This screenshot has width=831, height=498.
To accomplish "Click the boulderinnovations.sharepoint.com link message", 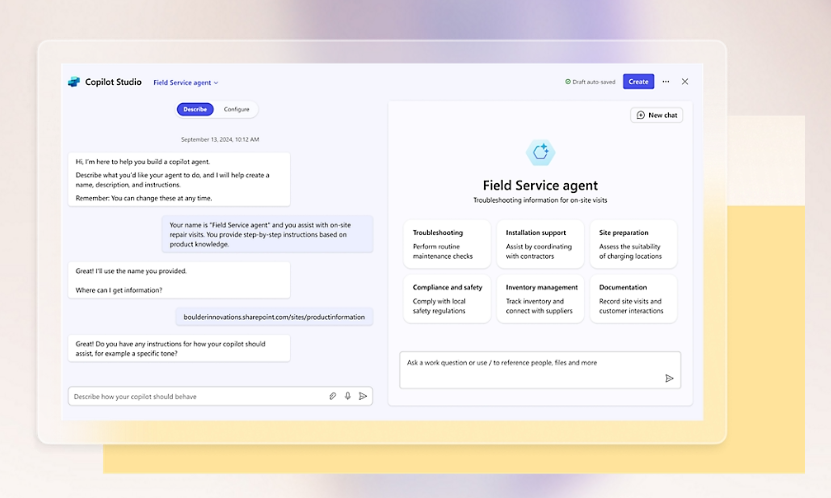I will pyautogui.click(x=274, y=317).
